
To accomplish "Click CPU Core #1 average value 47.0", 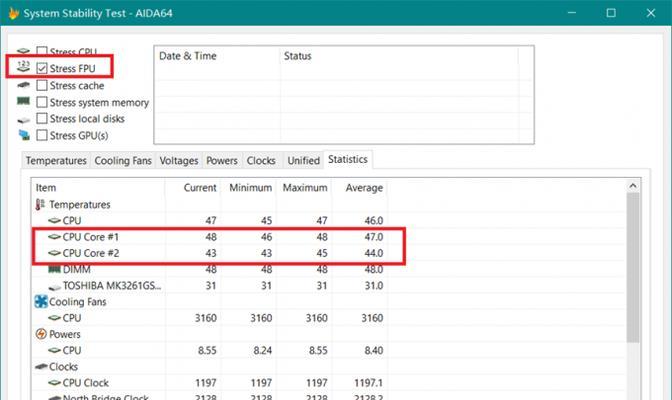I will (x=373, y=237).
